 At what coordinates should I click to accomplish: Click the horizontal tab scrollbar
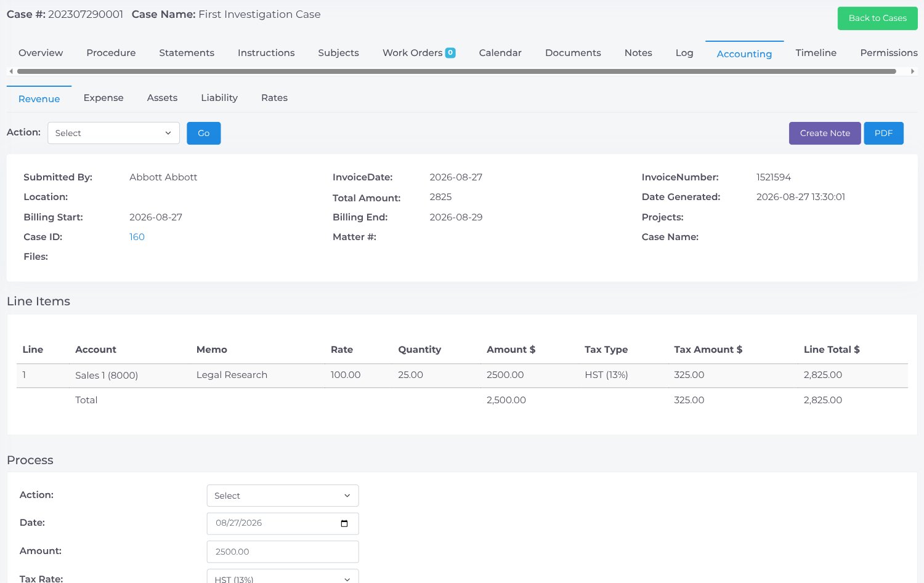(x=456, y=71)
